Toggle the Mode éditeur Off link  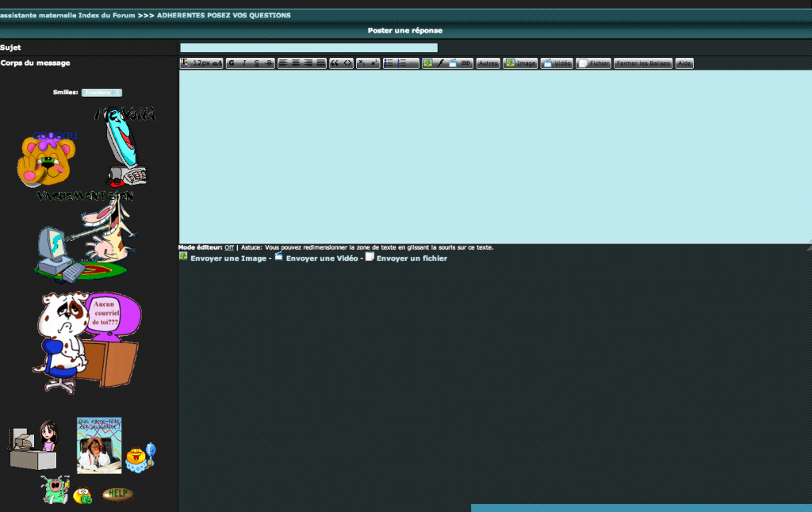click(229, 247)
